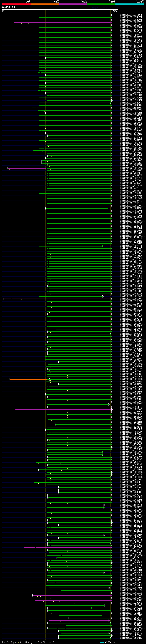Select the UniRef100_C1BJ90 label
This screenshot has width=146, height=644.
click(131, 301)
